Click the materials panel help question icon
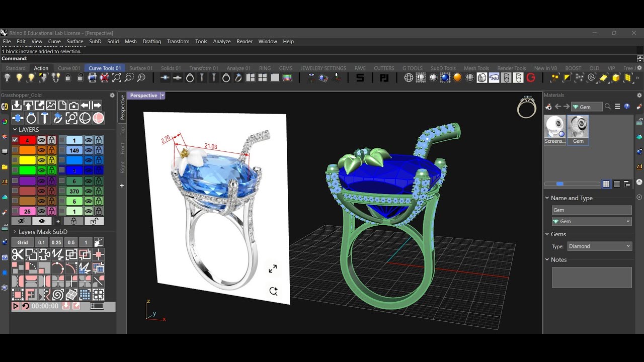 pyautogui.click(x=627, y=107)
